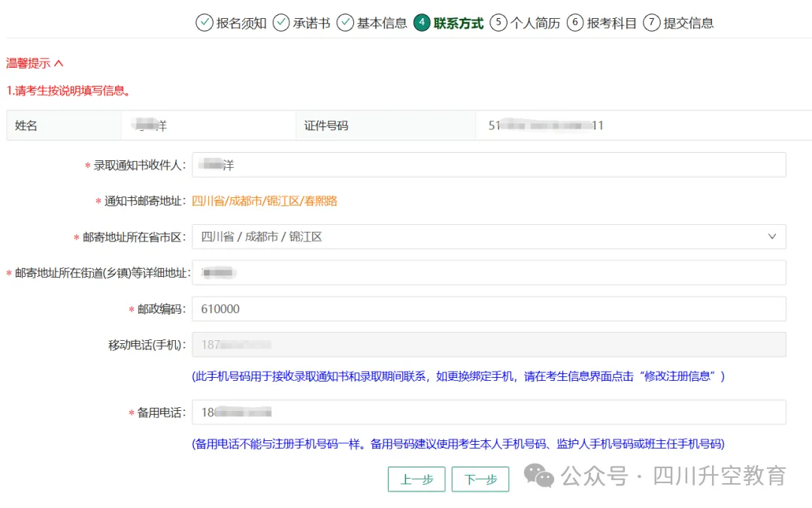Click the red notice 1.请考生按说明填写信息
The width and height of the screenshot is (812, 508).
click(68, 91)
